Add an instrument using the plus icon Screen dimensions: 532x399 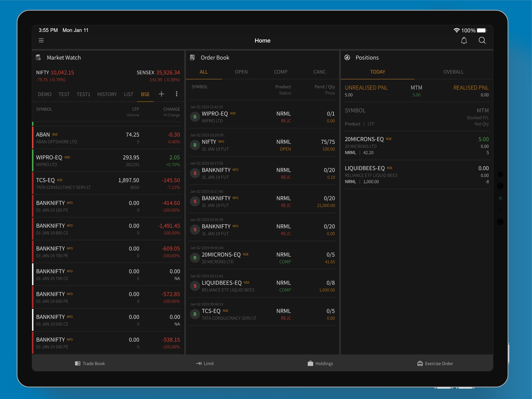161,94
